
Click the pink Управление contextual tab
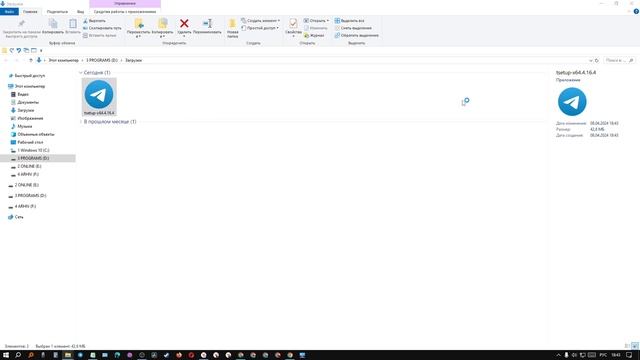[x=125, y=4]
